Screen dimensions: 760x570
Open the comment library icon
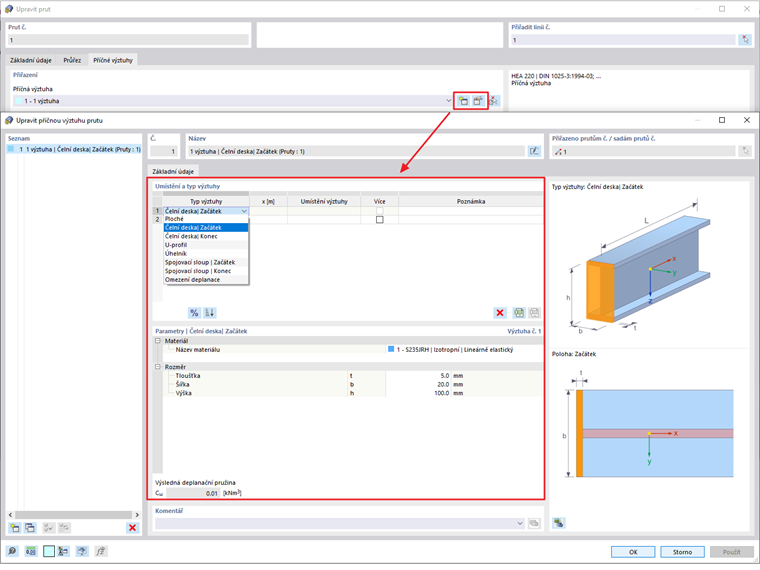coord(534,523)
